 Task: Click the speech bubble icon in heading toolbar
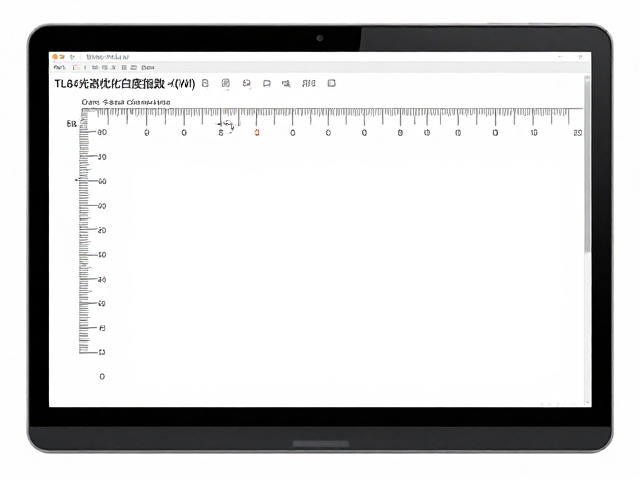pos(267,84)
